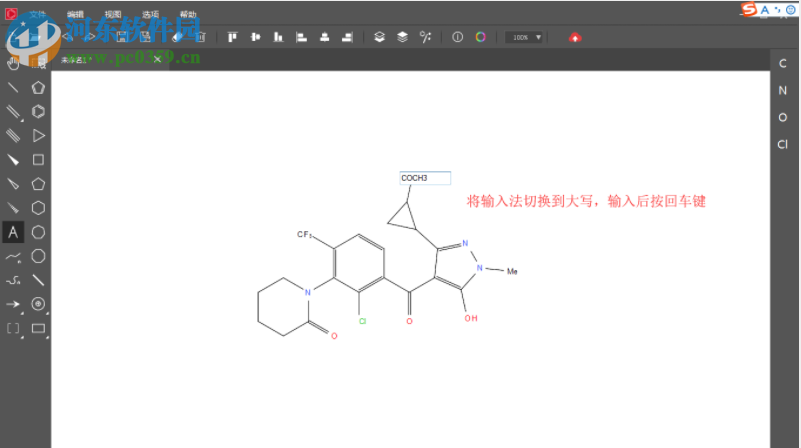Select the single bond line tool

(x=13, y=87)
